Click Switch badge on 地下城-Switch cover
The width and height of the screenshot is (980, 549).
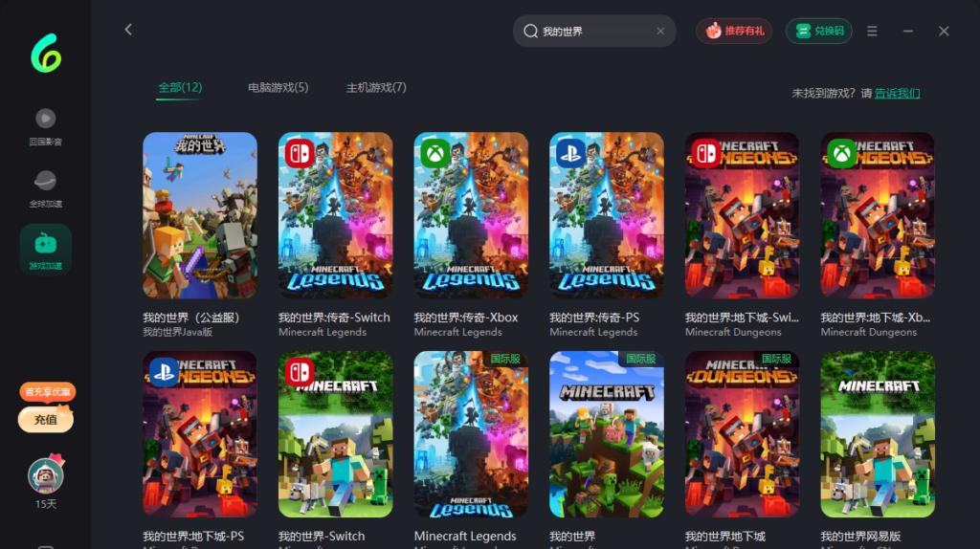coord(706,153)
